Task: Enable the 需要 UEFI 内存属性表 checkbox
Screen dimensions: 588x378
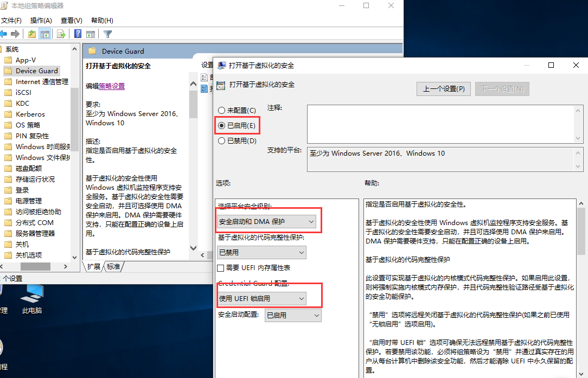Action: coord(220,268)
